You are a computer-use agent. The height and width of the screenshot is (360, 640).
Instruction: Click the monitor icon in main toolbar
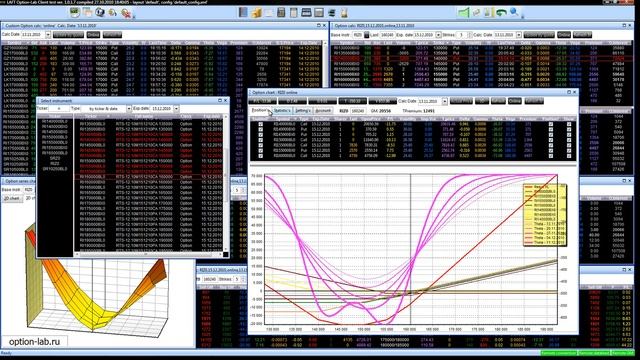pos(75,13)
